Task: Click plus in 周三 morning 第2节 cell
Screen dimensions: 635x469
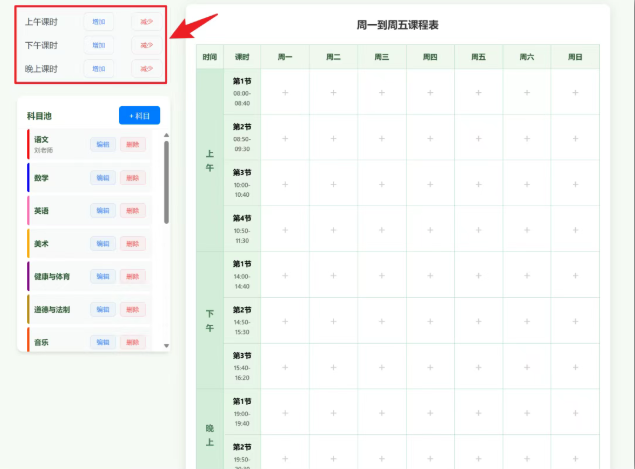Action: pos(382,138)
